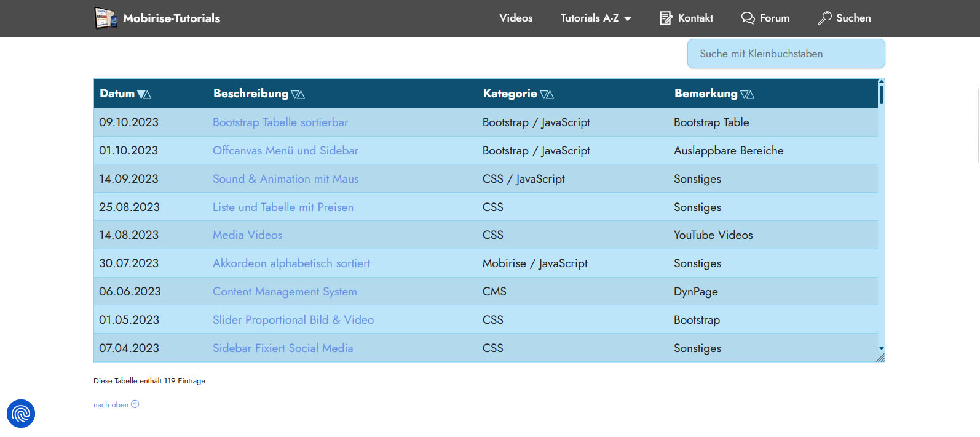Open the Forum menu item
Screen dimensions: 980x437
pos(774,18)
